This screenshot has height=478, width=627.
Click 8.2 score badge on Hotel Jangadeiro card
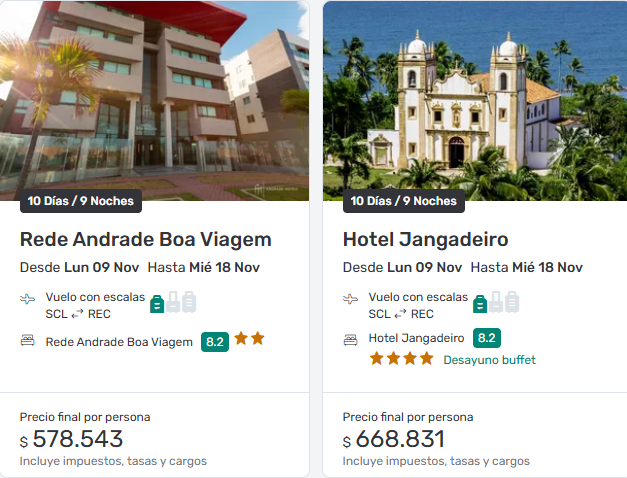487,338
